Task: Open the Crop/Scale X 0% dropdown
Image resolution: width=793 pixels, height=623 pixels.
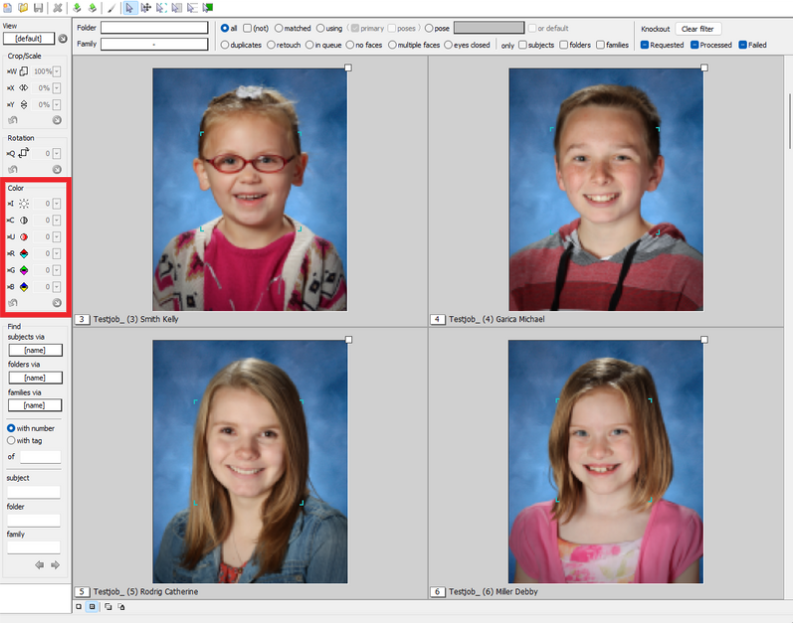Action: [57, 88]
